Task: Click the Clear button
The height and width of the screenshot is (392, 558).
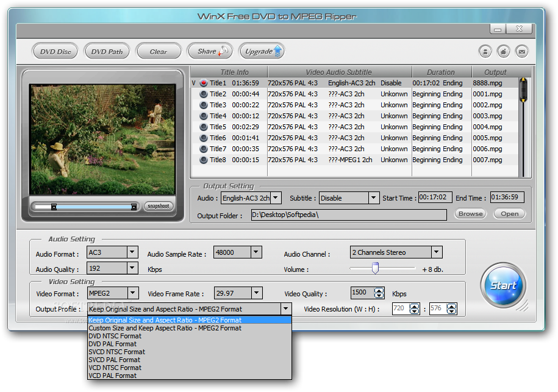Action: tap(159, 52)
